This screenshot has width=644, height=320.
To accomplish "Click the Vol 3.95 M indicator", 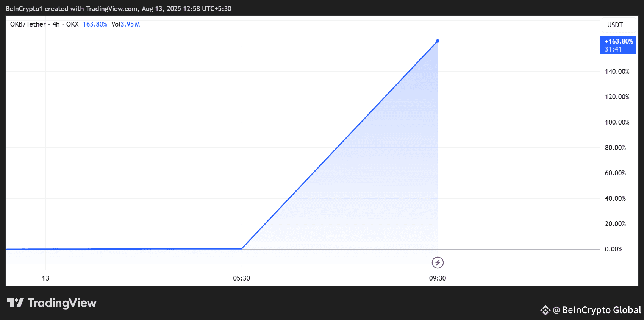I will tap(126, 24).
